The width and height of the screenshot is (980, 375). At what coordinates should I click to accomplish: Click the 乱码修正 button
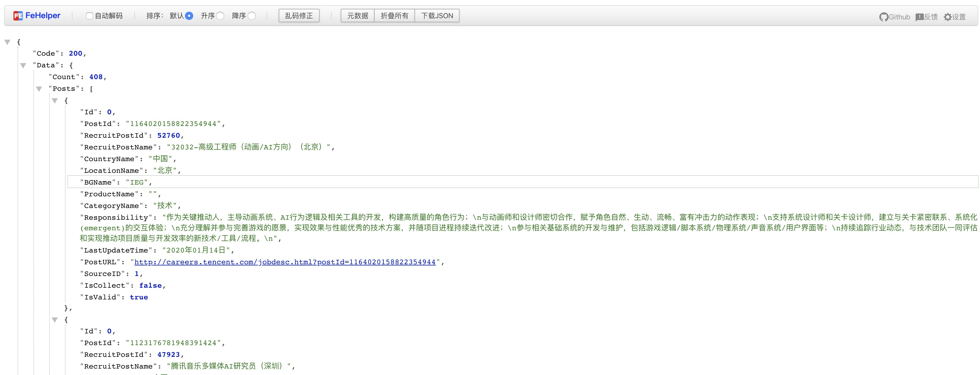[299, 16]
